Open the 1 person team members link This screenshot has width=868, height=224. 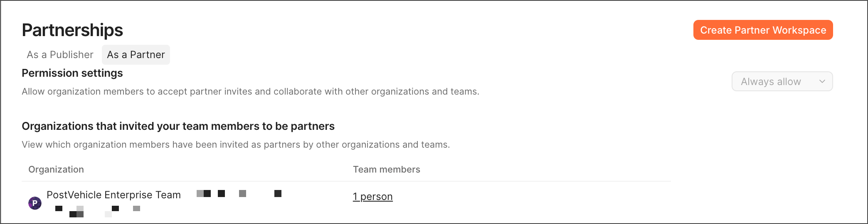click(x=372, y=197)
